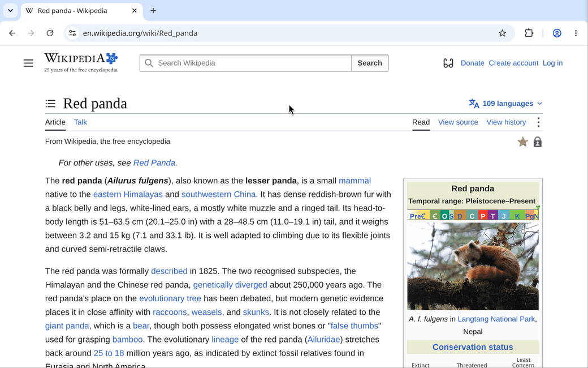Open the Red Panda disambiguation link
Viewport: 588px width, 368px height.
coord(154,162)
